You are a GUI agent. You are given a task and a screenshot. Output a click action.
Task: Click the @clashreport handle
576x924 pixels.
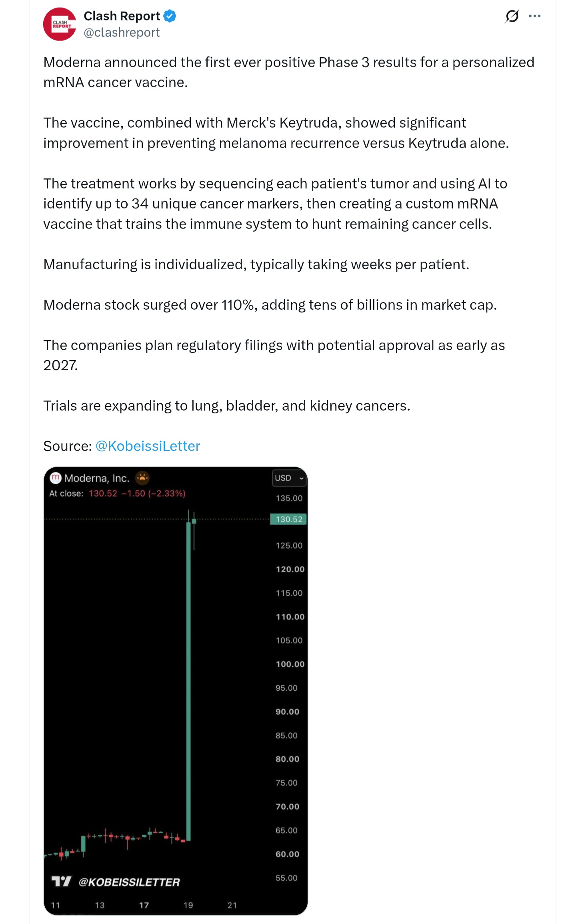tap(122, 32)
